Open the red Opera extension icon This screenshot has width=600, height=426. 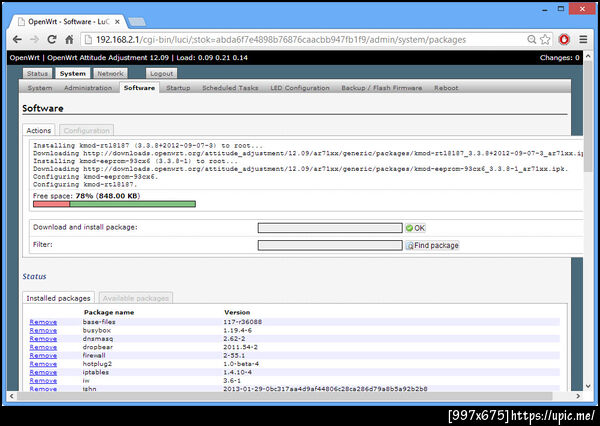[x=564, y=39]
